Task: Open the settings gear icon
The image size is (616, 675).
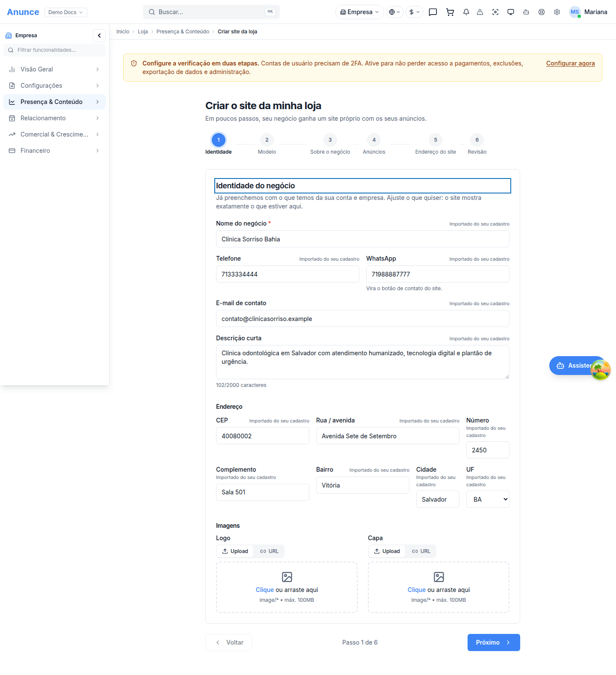Action: click(x=557, y=12)
